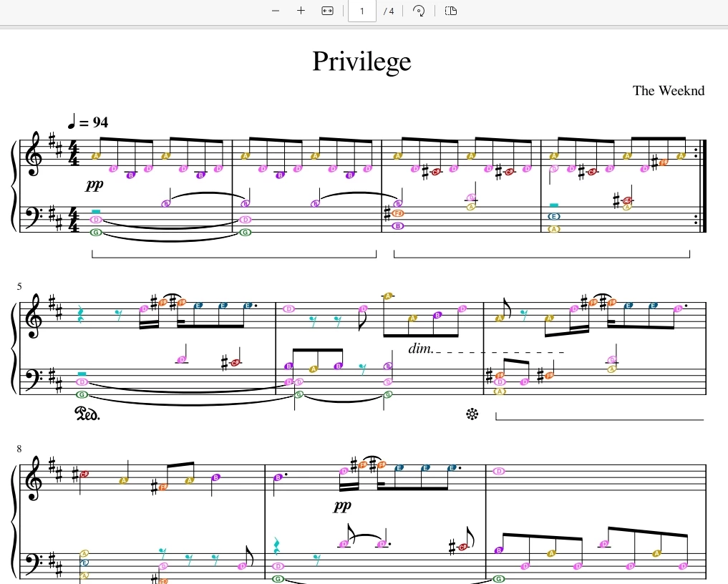The width and height of the screenshot is (728, 584).
Task: Fit the page to width
Action: 327,11
